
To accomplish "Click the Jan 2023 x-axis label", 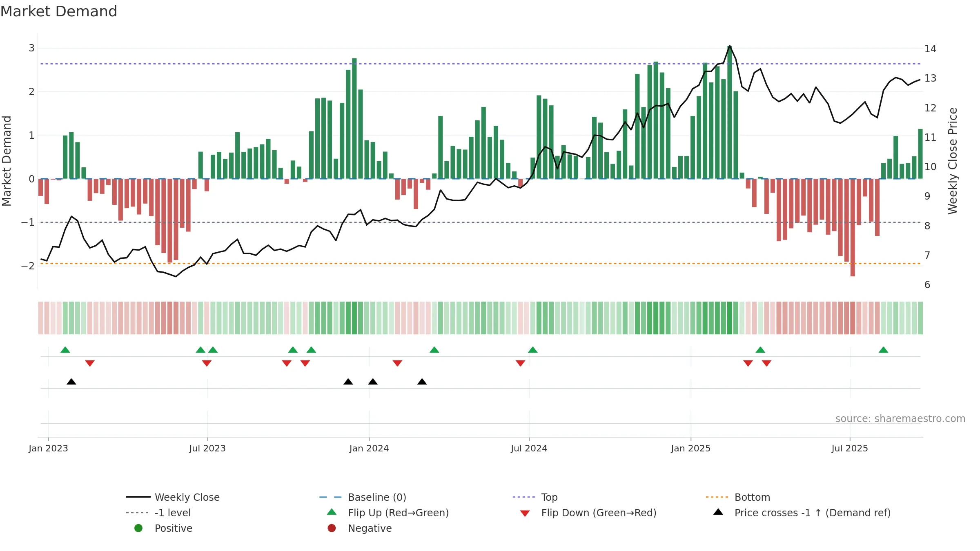I will [x=48, y=448].
